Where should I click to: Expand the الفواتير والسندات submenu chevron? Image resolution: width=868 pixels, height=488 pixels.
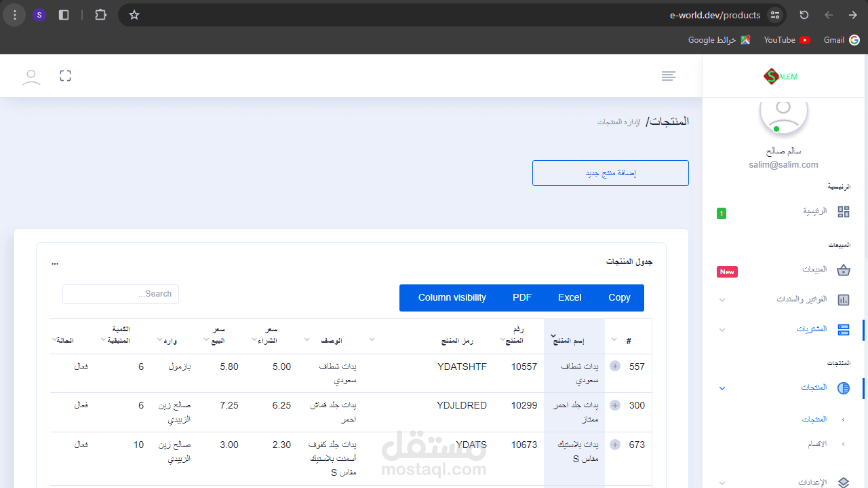click(x=722, y=300)
